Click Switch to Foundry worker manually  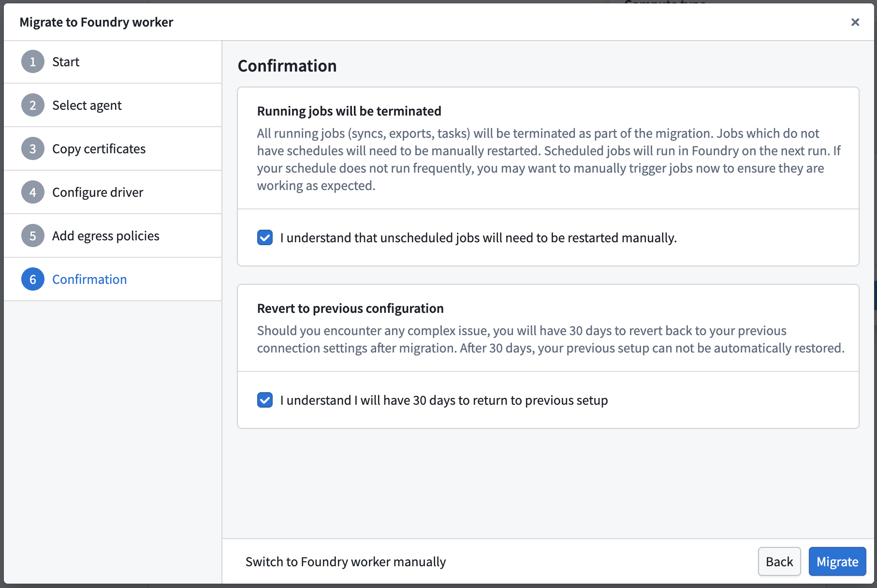point(345,561)
